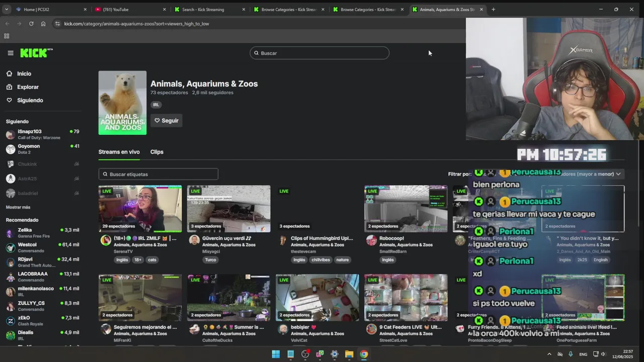Open Goyomon followed channel
This screenshot has width=644, height=362.
[42, 149]
